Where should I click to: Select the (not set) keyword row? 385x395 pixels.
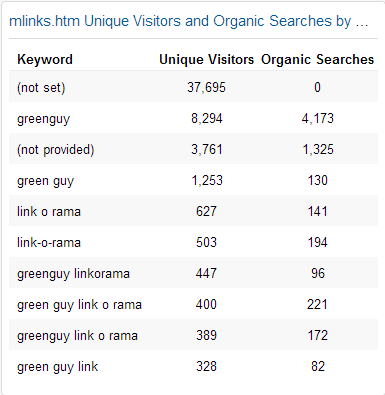coord(193,87)
